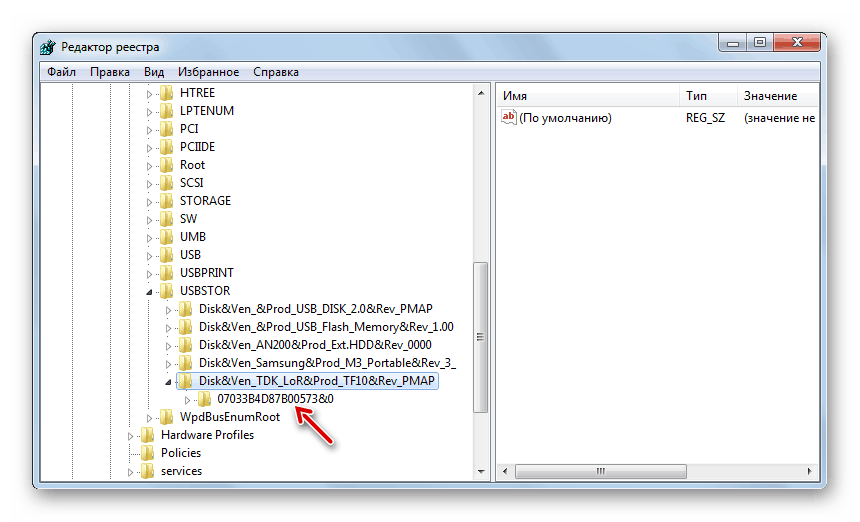Expand the PCI key
This screenshot has width=860, height=522.
pos(149,130)
